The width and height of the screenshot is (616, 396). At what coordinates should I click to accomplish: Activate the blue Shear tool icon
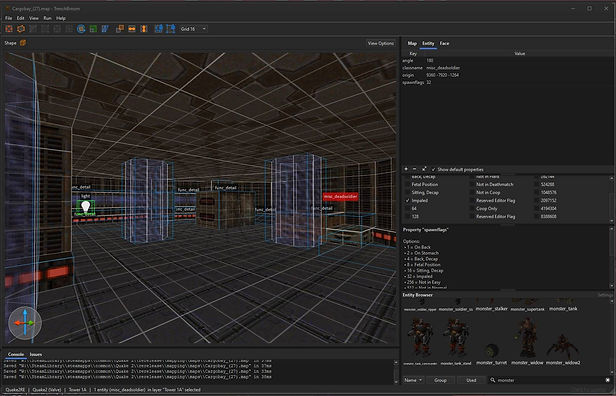pyautogui.click(x=105, y=29)
